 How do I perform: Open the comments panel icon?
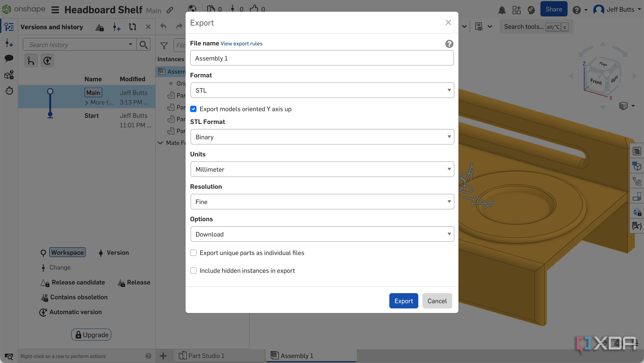coord(9,58)
